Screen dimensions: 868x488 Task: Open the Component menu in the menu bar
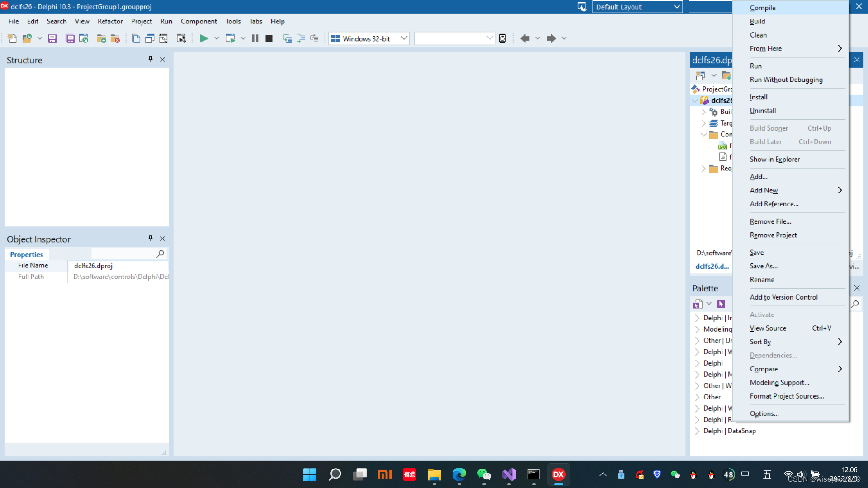pos(199,21)
